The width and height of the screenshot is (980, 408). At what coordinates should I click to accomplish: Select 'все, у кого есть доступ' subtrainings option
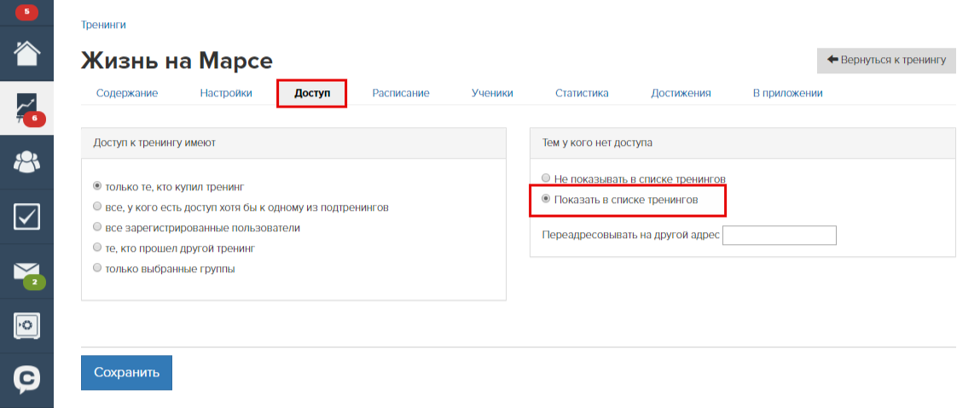tap(97, 207)
